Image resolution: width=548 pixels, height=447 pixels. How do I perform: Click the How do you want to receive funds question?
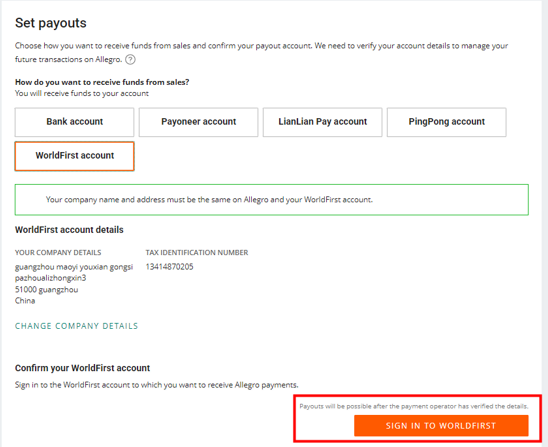coord(102,82)
